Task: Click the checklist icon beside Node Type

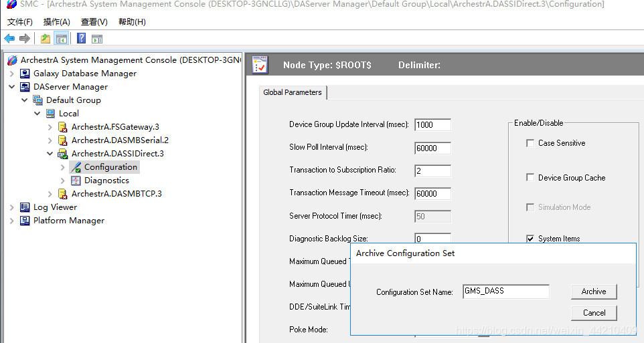Action: coord(260,65)
